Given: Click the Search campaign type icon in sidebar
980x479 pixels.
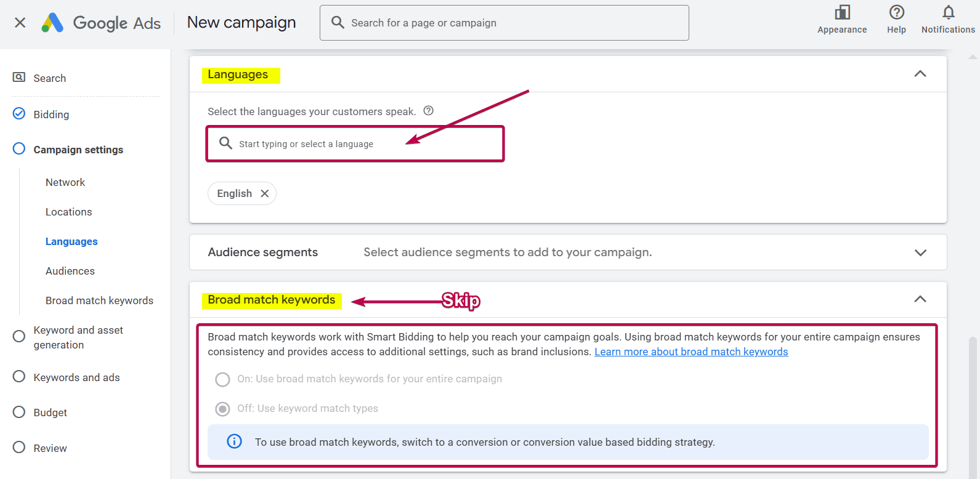Looking at the screenshot, I should tap(19, 78).
